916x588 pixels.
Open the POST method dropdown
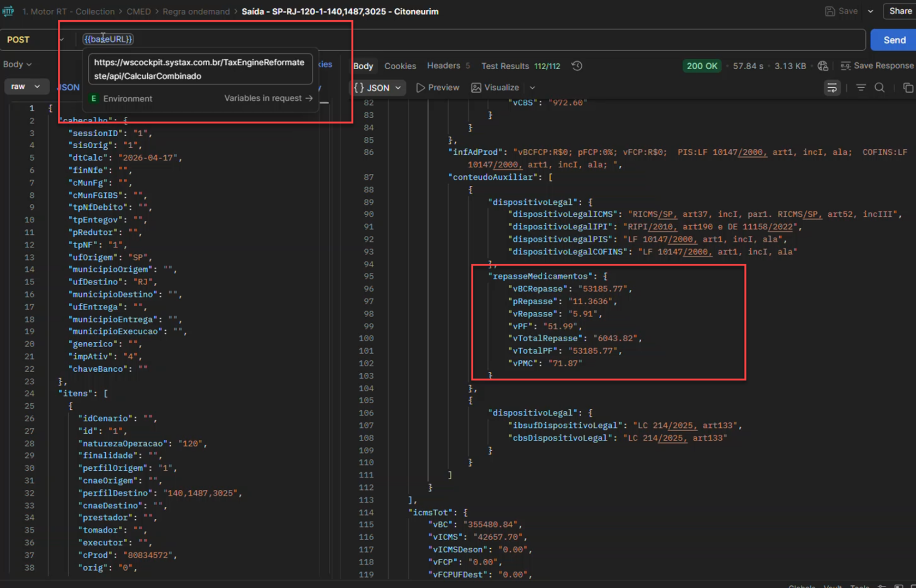[x=35, y=39]
